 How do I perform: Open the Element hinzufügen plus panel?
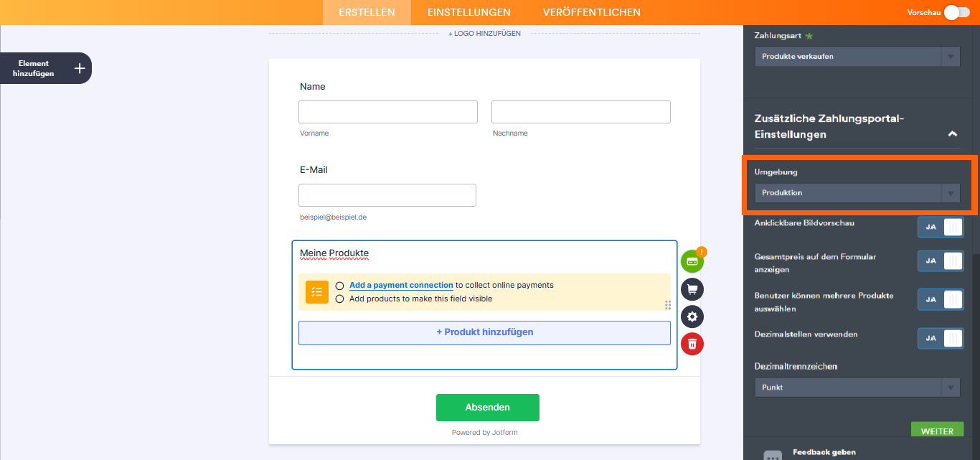click(x=78, y=67)
